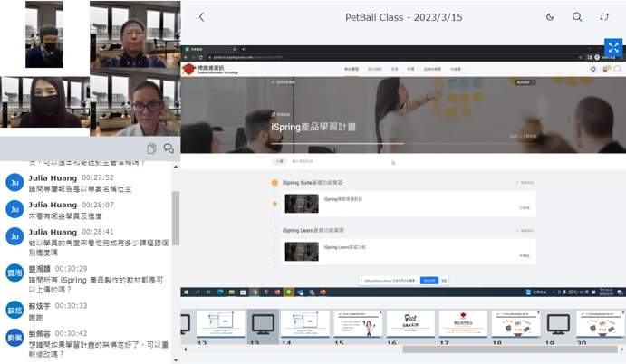Viewport: 626px width, 364px height.
Task: Open the chat bubbles icon
Action: (x=168, y=148)
